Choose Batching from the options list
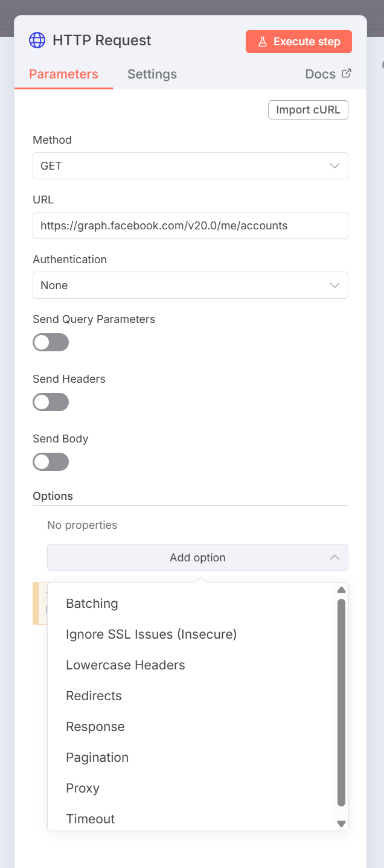The width and height of the screenshot is (384, 868). 92,604
